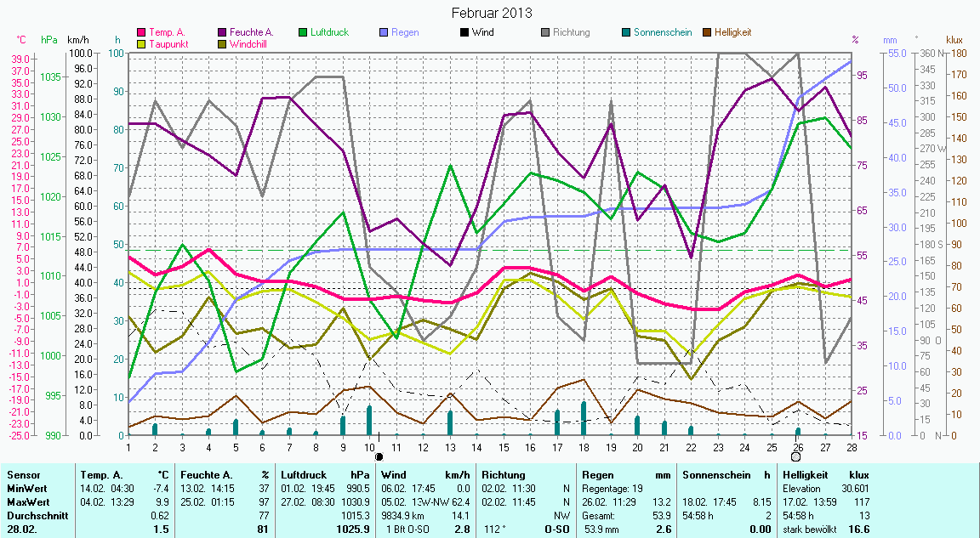Image resolution: width=980 pixels, height=538 pixels.
Task: Click the MaxWert row label
Action: [28, 502]
